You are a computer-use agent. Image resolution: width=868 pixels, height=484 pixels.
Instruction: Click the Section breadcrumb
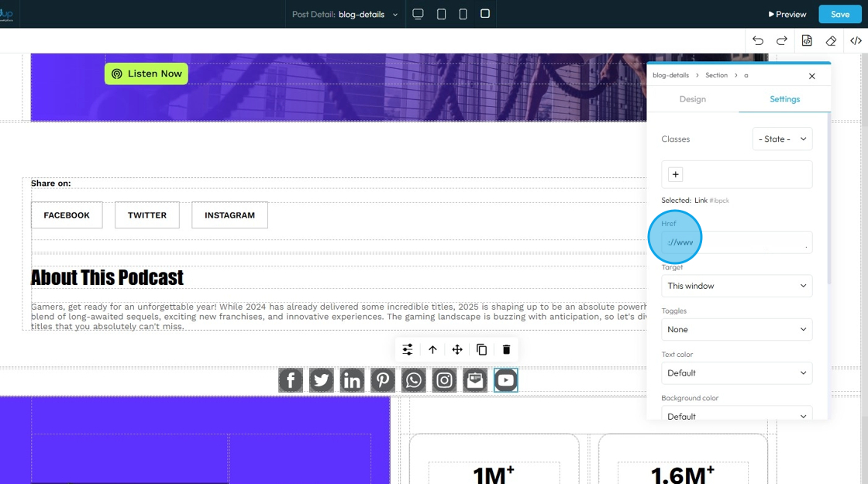click(x=716, y=75)
